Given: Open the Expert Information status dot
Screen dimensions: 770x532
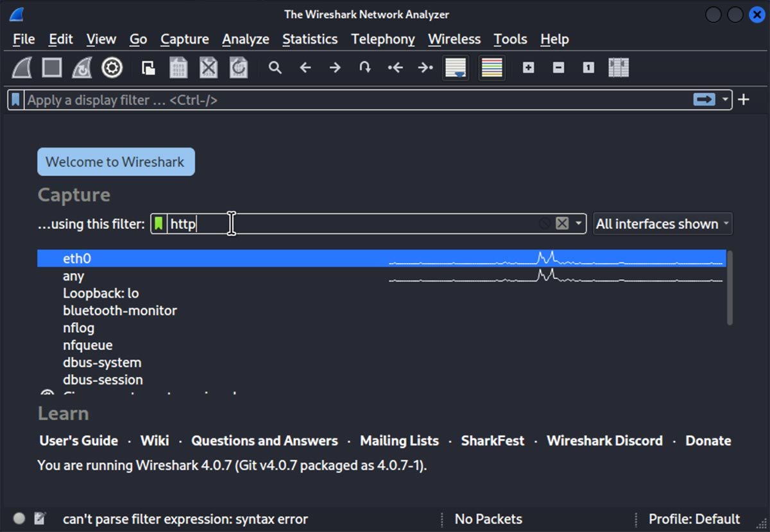Looking at the screenshot, I should click(19, 519).
